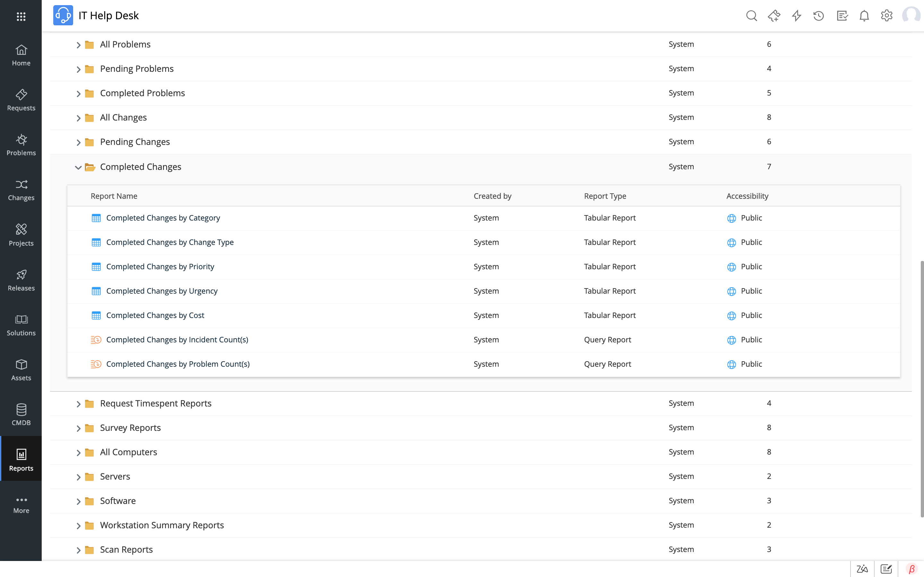Expand the All Problems folder

78,44
